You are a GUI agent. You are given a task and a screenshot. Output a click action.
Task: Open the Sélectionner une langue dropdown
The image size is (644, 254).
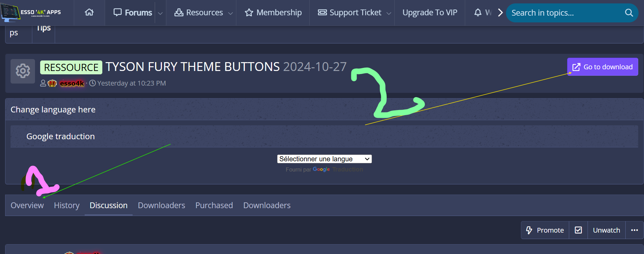[x=324, y=159]
